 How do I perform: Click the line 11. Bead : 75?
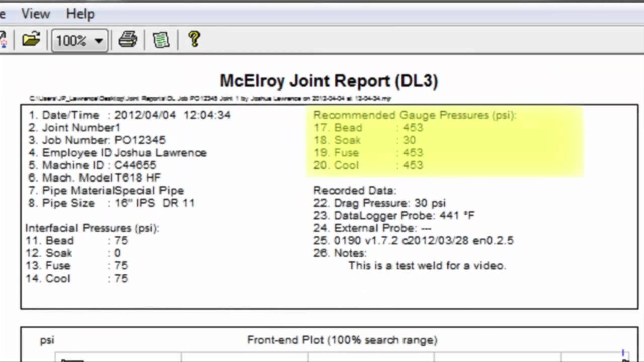[x=76, y=241]
